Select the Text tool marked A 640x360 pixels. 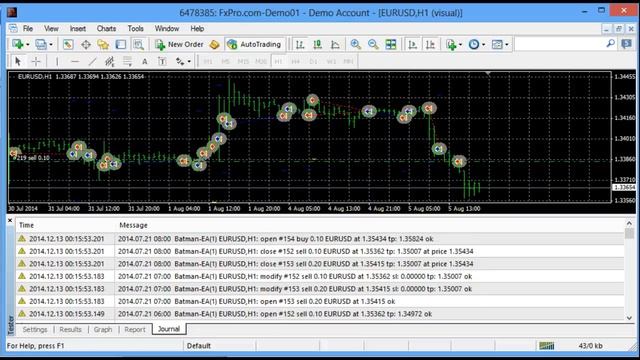tap(144, 62)
